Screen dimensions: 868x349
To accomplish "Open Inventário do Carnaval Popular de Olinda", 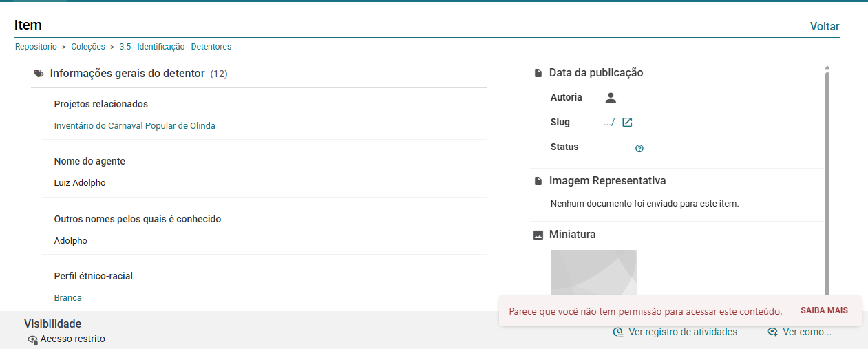I will click(135, 126).
